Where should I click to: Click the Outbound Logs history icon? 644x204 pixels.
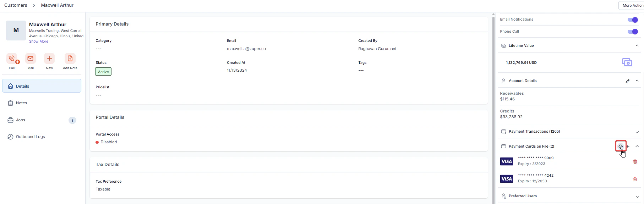click(x=10, y=137)
